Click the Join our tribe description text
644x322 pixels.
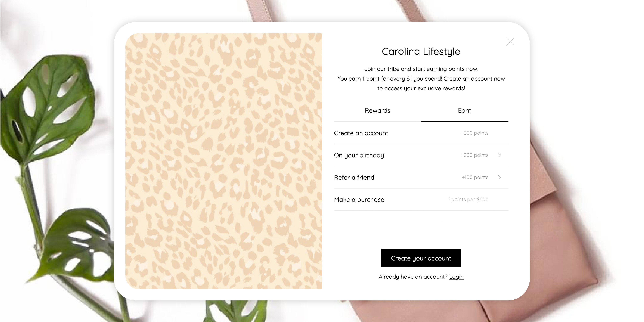[421, 78]
